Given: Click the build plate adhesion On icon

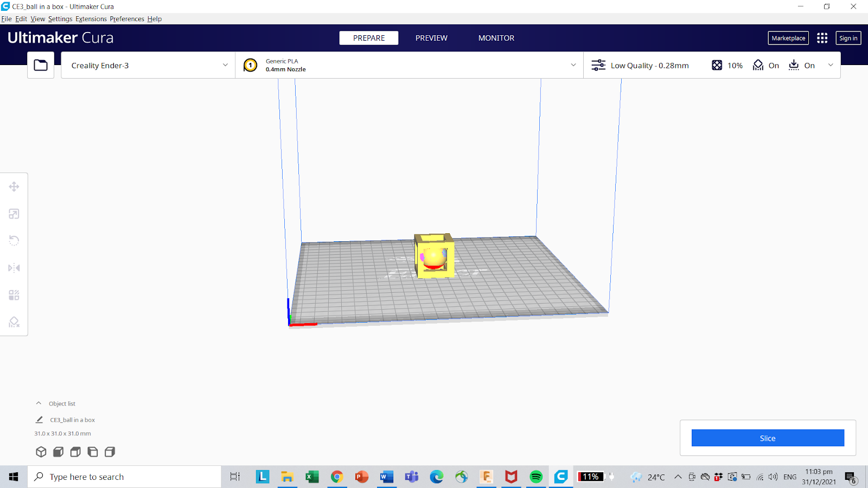Looking at the screenshot, I should click(x=794, y=65).
